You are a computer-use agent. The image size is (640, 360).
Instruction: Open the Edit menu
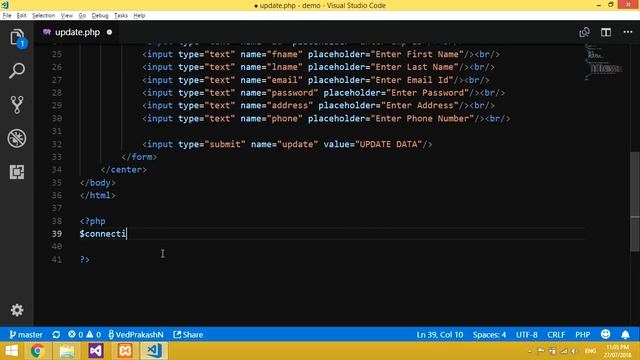click(x=21, y=16)
